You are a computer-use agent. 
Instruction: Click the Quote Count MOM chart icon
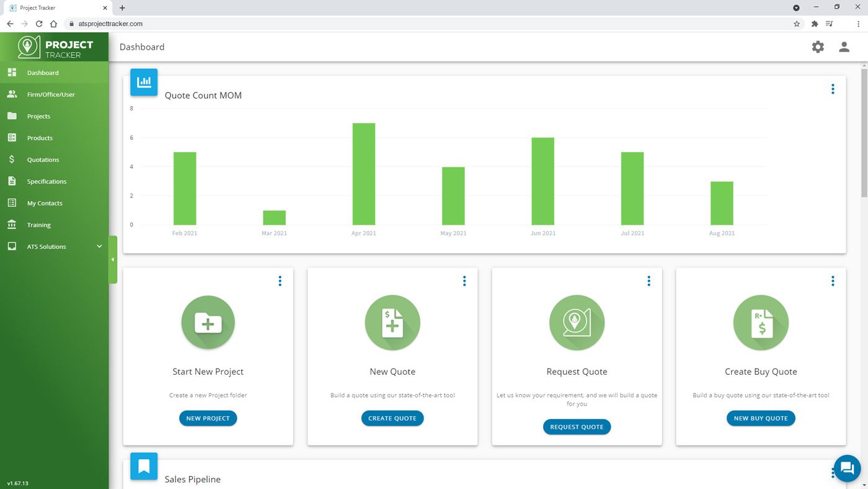coord(144,82)
